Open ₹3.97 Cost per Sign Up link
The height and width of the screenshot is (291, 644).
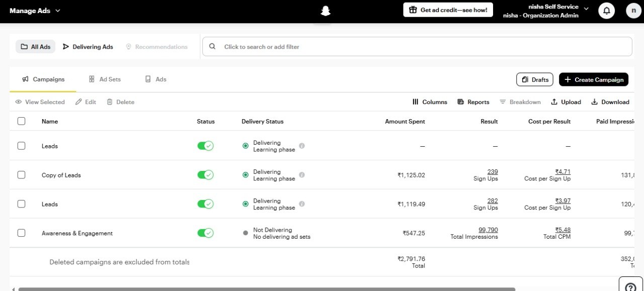[563, 201]
